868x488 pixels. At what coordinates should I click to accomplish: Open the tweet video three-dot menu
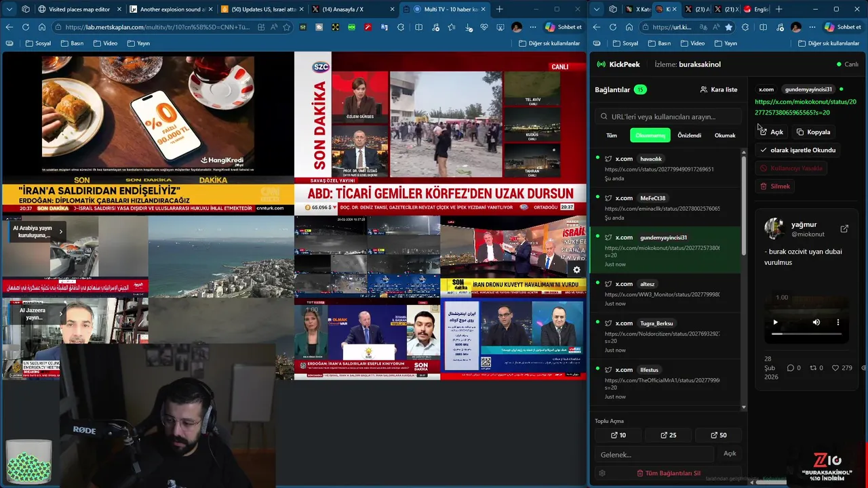[838, 323]
